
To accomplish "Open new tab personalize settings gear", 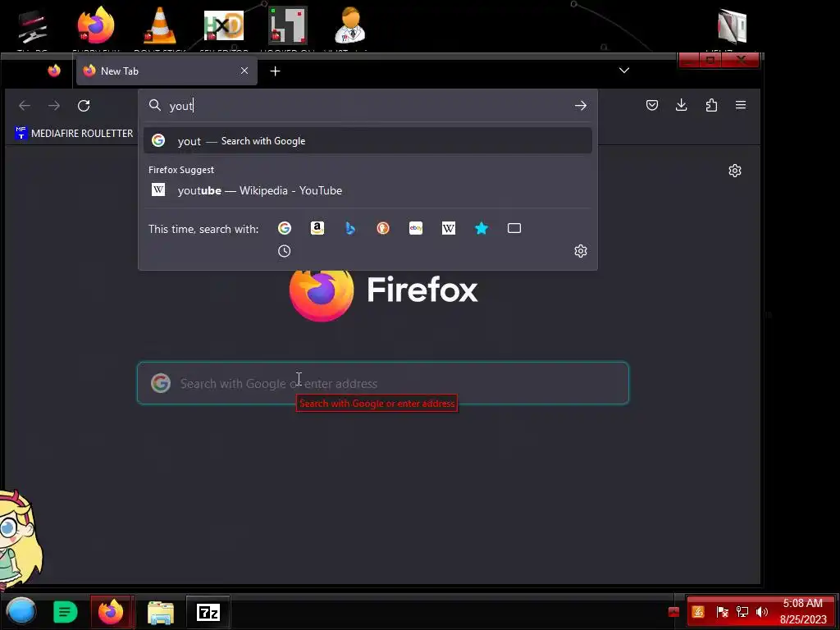I will pyautogui.click(x=735, y=171).
